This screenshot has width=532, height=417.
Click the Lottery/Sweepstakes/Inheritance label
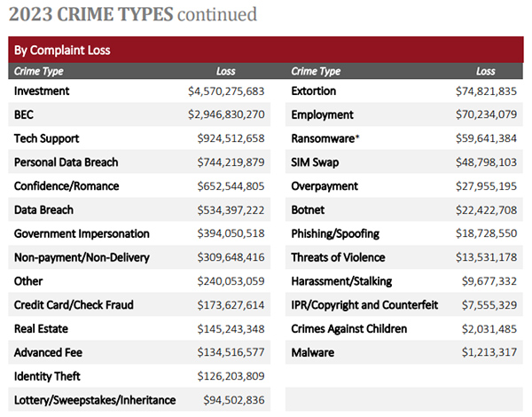[95, 400]
